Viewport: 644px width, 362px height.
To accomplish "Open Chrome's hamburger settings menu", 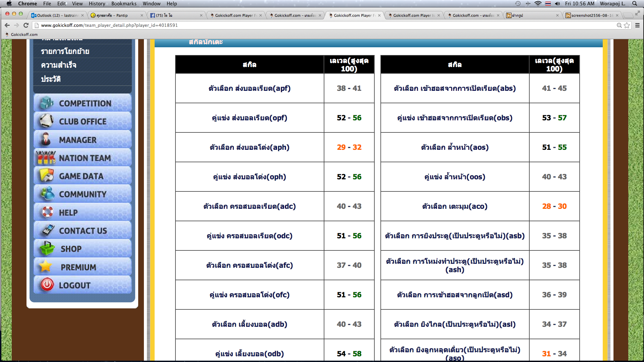I will click(x=637, y=25).
